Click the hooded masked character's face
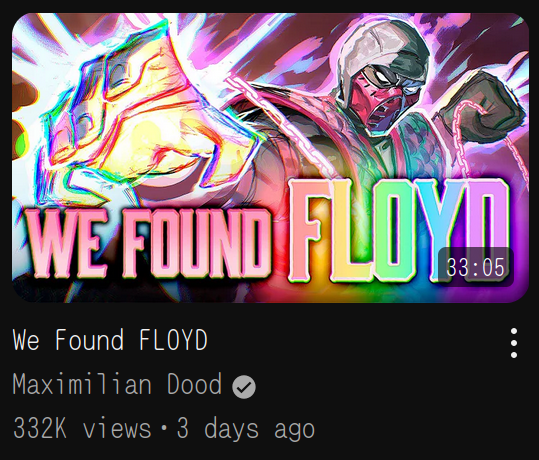This screenshot has height=460, width=539. click(x=378, y=95)
